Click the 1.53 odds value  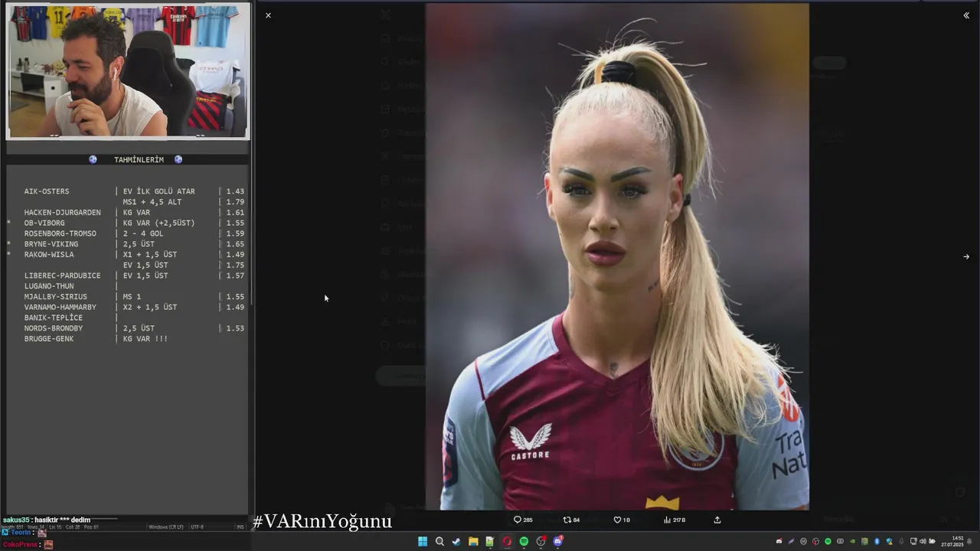tap(235, 328)
